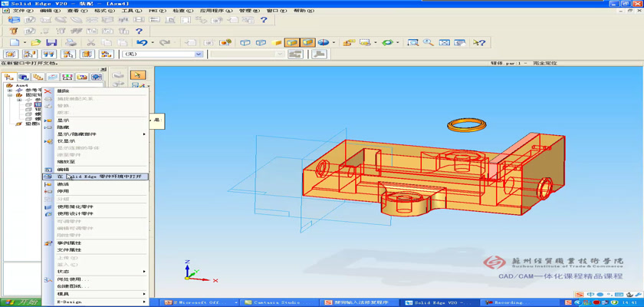Choose 激活 from the context menu
Image resolution: width=644 pixels, height=307 pixels.
pyautogui.click(x=96, y=184)
